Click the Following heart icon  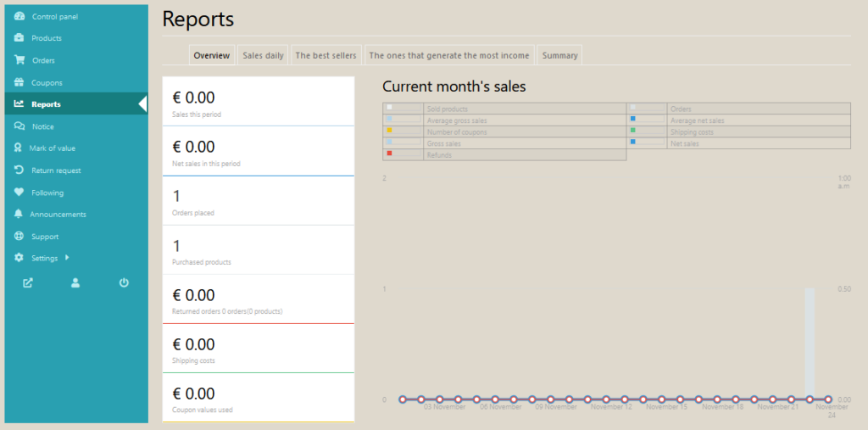point(19,193)
